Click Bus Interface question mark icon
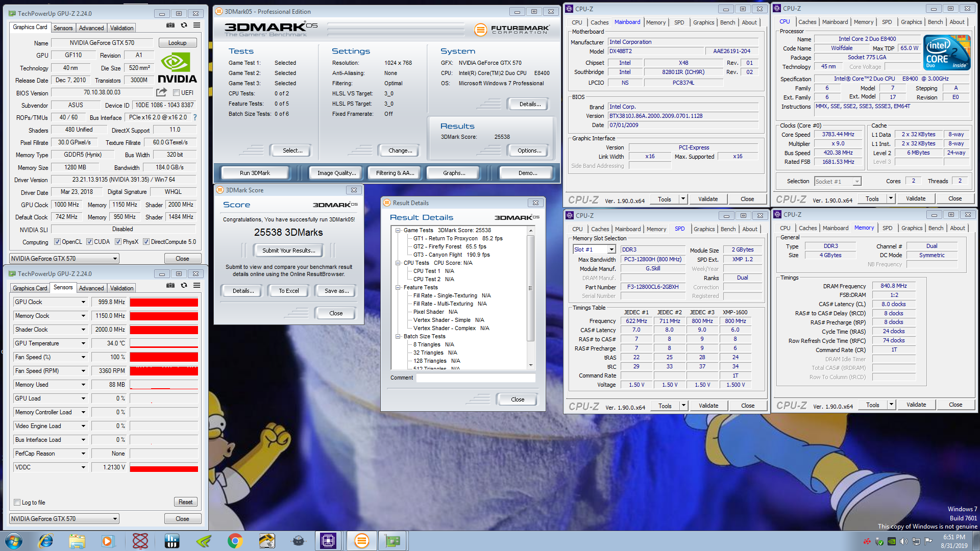The width and height of the screenshot is (980, 551). click(194, 117)
